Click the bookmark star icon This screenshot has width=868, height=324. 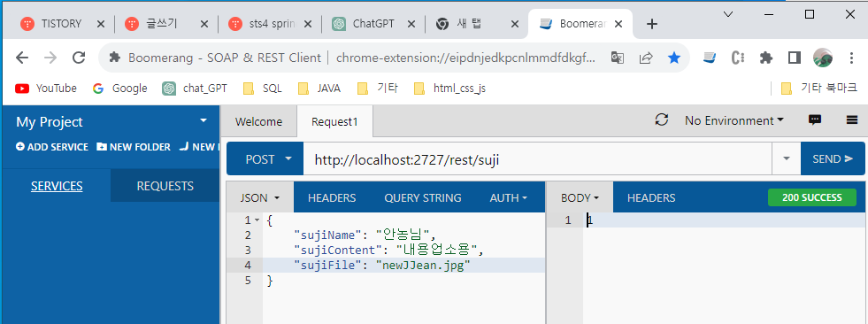click(x=673, y=58)
